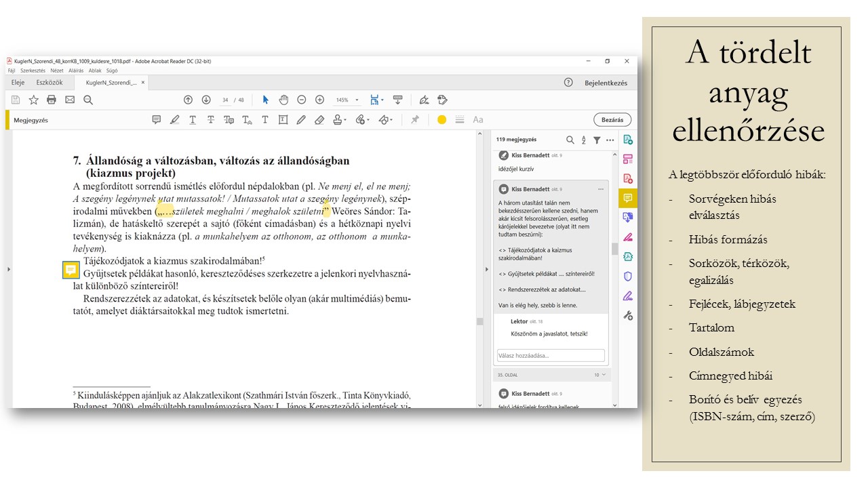Image resolution: width=868 pixels, height=488 pixels.
Task: Switch to the Eszközök tab
Action: (50, 83)
